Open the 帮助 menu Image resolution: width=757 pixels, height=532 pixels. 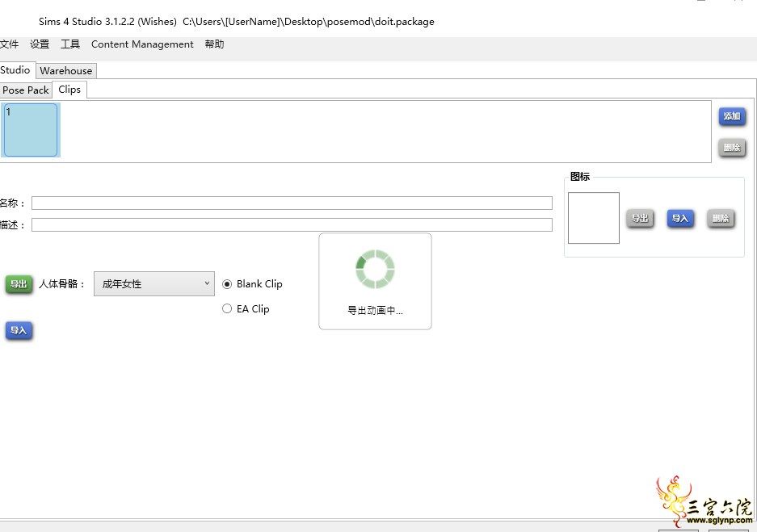(x=214, y=44)
